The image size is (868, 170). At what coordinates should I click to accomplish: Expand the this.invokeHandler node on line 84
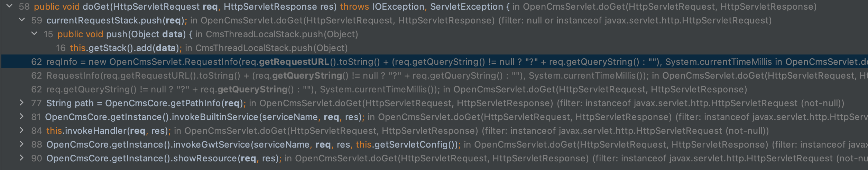pos(22,130)
